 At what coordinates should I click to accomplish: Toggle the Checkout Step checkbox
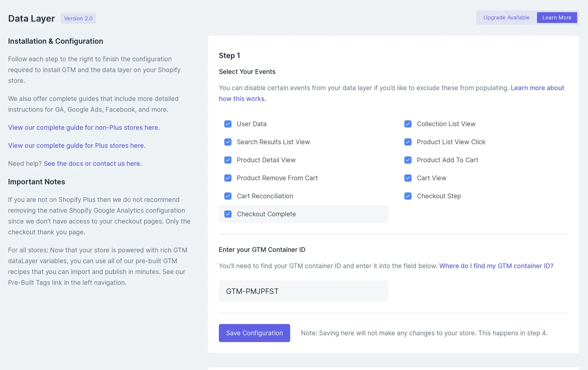[408, 196]
